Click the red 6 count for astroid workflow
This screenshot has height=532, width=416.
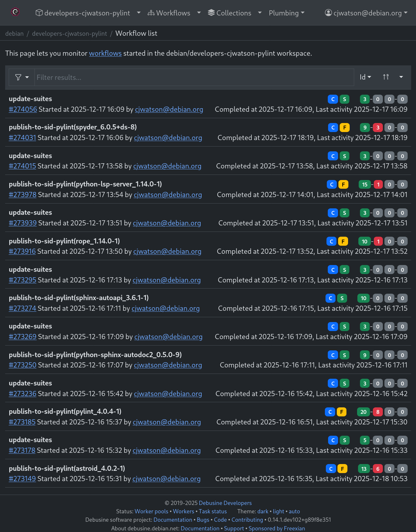point(378,469)
